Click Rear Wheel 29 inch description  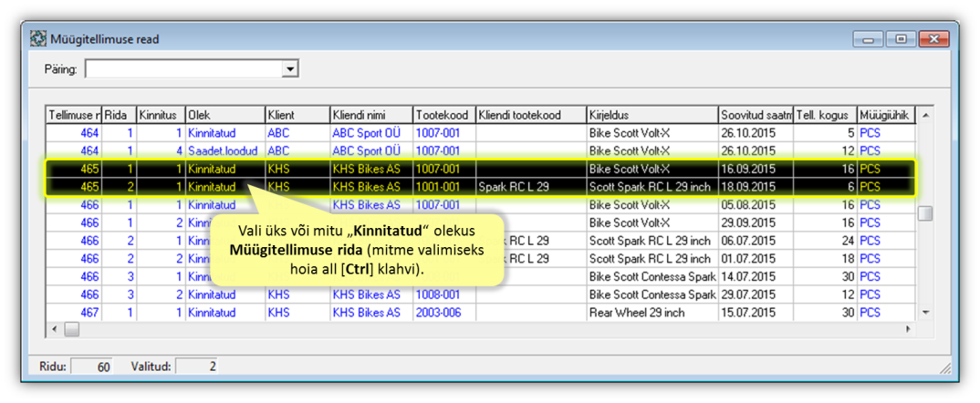[x=652, y=313]
